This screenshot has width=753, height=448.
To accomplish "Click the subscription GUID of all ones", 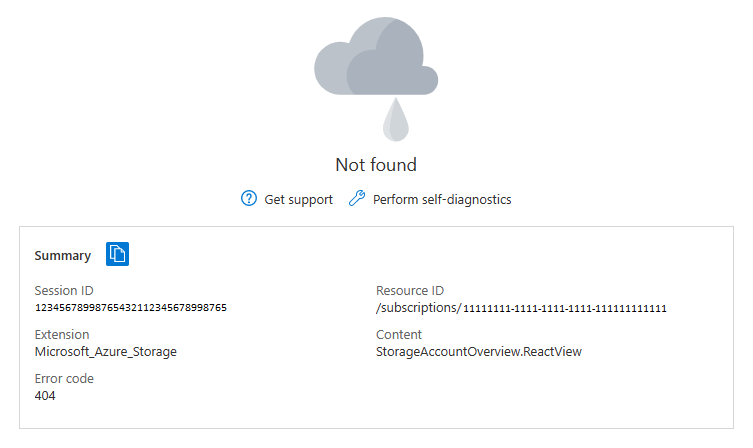I will pos(565,308).
